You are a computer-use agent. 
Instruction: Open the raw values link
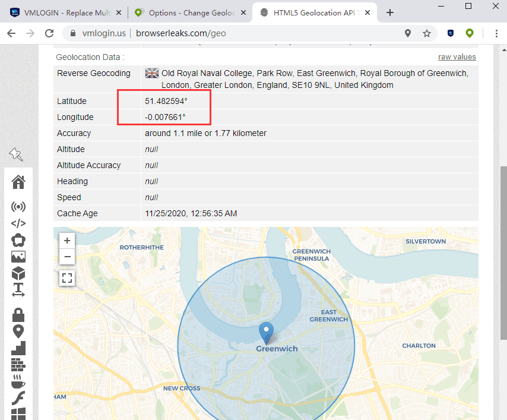pos(457,57)
